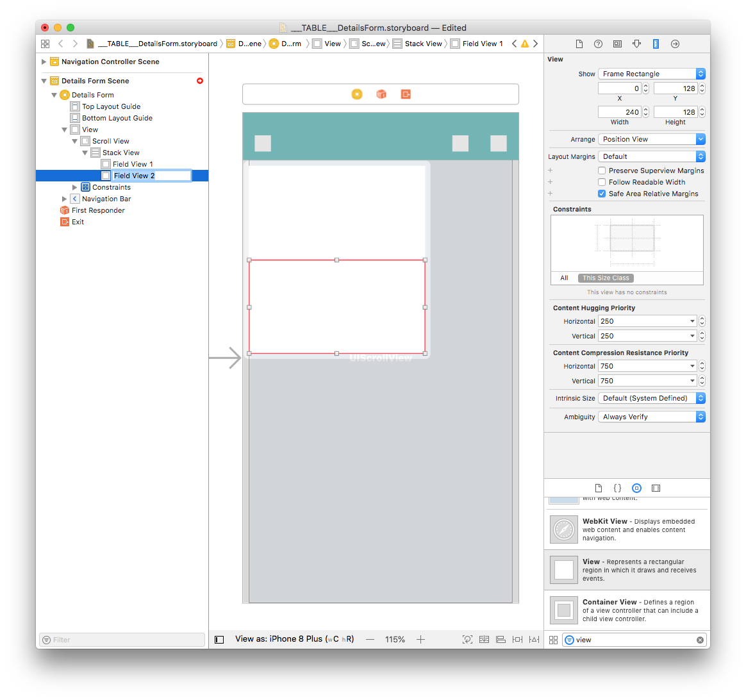Open Vertical Compression Resistance Priority combo box
Image resolution: width=746 pixels, height=700 pixels.
647,381
